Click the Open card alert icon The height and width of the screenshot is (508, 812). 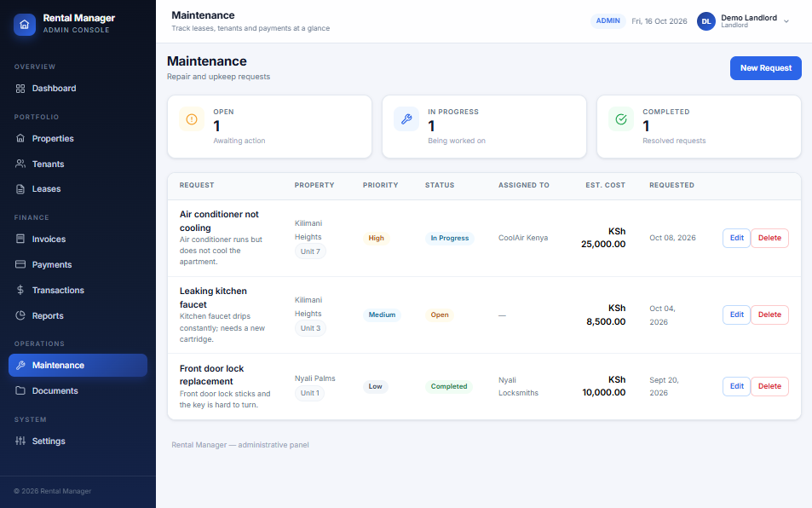pos(192,119)
